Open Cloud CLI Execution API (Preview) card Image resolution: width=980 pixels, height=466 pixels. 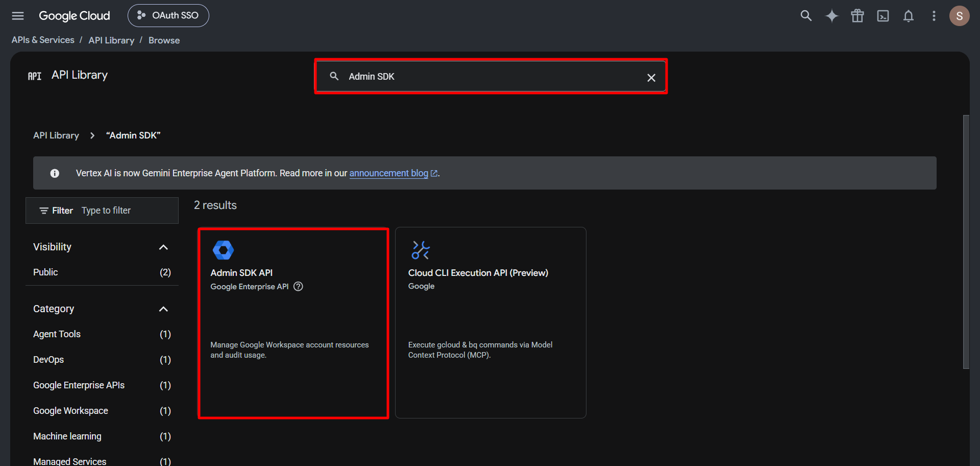pos(491,323)
